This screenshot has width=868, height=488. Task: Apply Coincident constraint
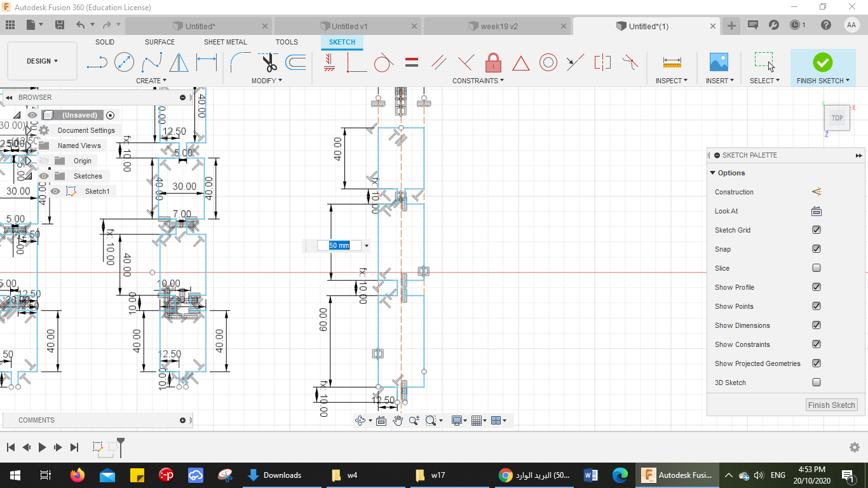click(356, 62)
